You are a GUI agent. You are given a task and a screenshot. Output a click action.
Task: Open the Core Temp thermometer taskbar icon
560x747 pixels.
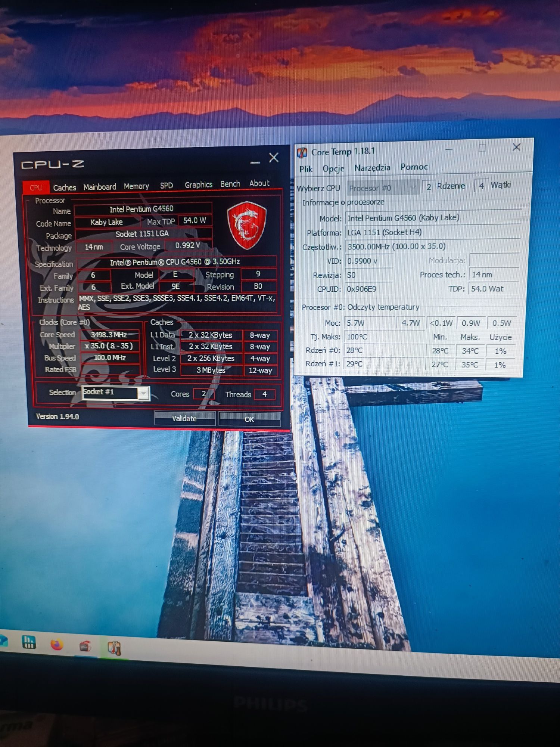(114, 648)
